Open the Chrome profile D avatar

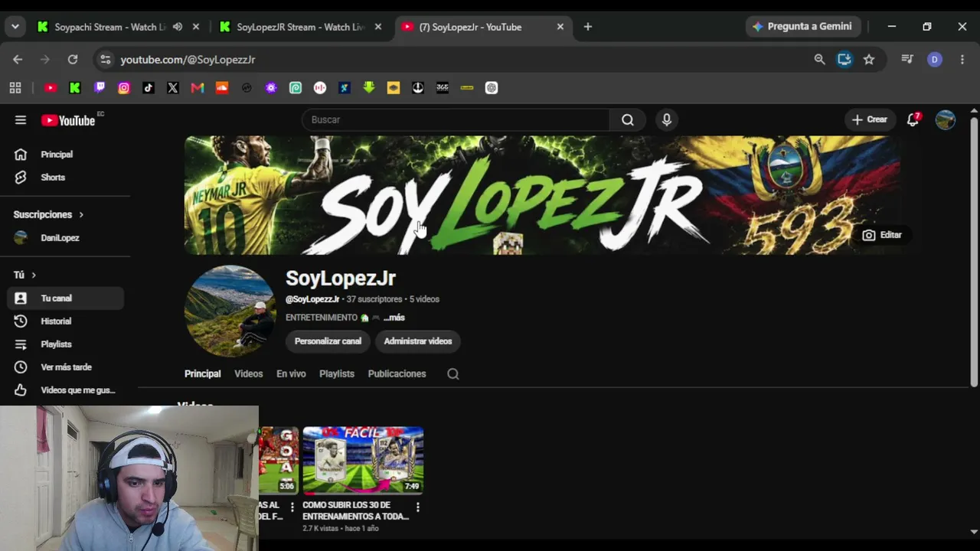click(935, 59)
